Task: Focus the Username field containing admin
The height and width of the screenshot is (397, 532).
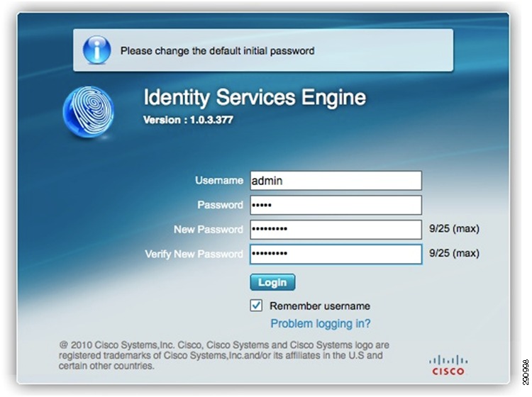Action: (x=336, y=180)
